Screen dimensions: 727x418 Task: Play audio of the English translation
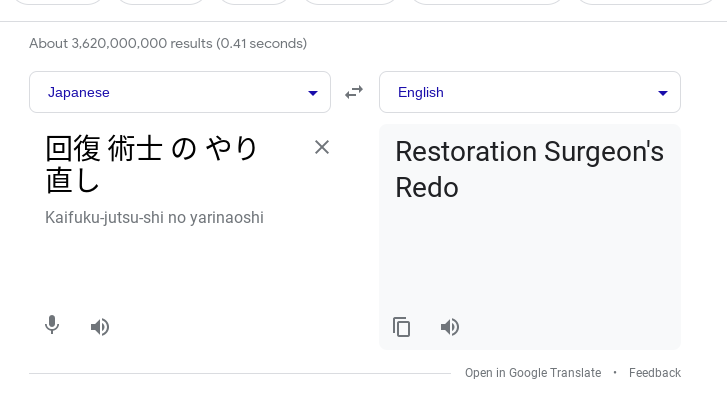450,327
